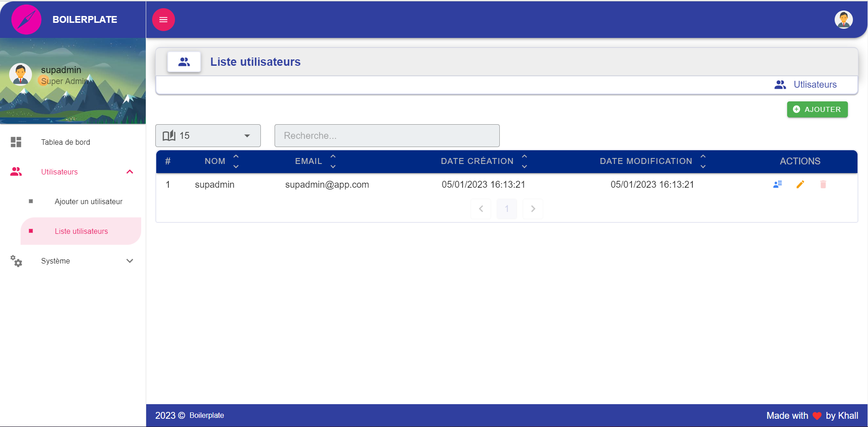This screenshot has width=868, height=427.
Task: Click the Boilerplate footer link
Action: point(206,416)
